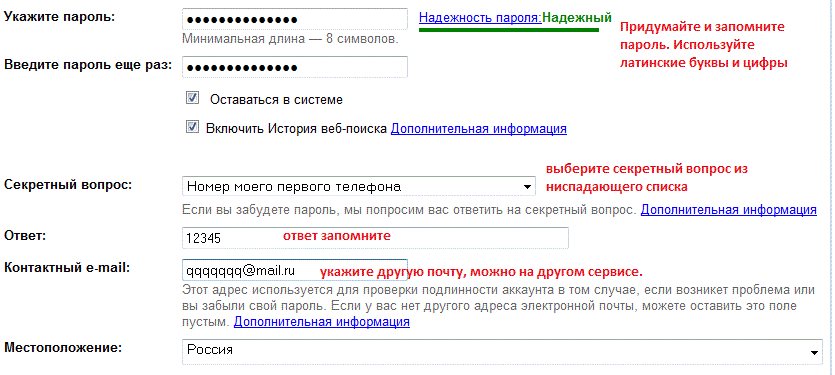Click the 'Оставаться в системе' label text
This screenshot has height=375, width=835.
pyautogui.click(x=276, y=100)
